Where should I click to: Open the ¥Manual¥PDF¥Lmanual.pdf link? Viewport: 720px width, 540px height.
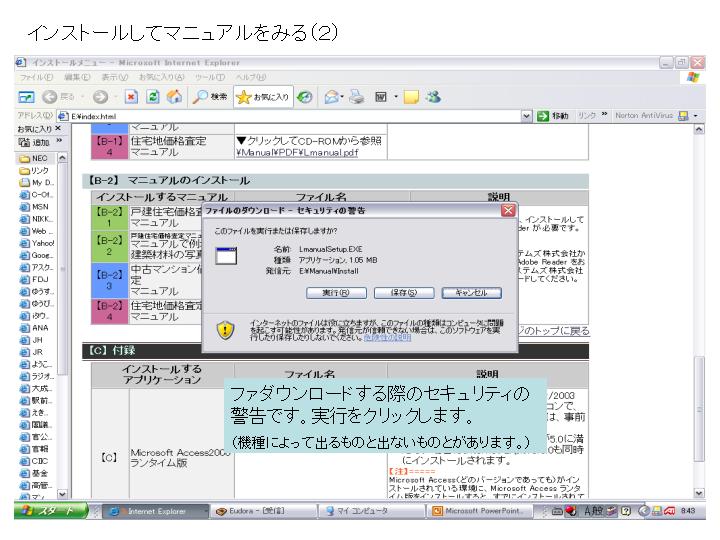click(297, 152)
